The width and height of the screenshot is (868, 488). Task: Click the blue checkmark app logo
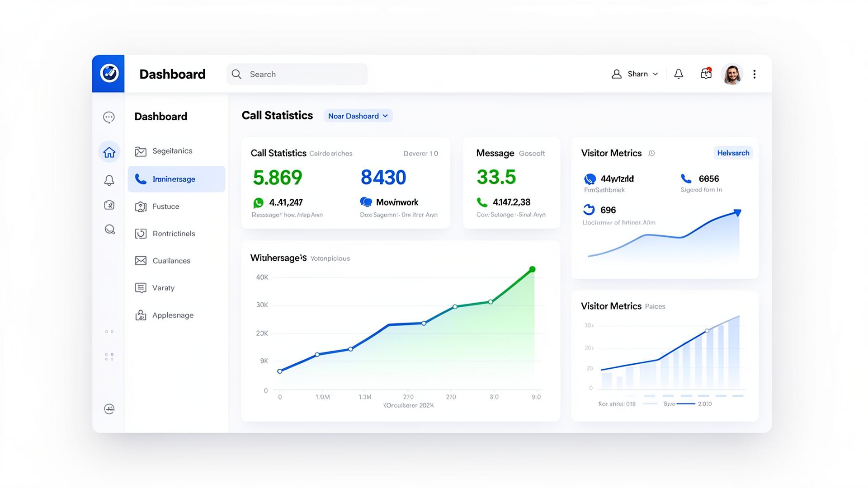coord(108,73)
